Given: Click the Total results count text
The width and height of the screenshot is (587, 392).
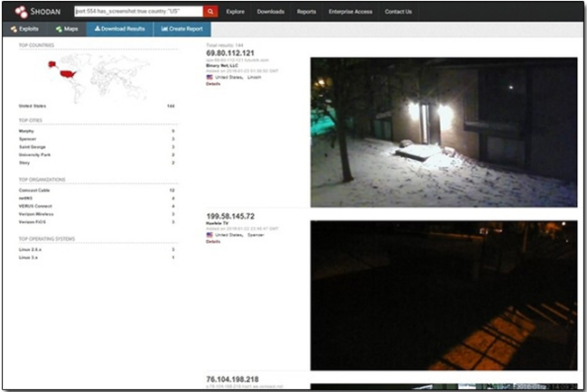Looking at the screenshot, I should tap(225, 45).
